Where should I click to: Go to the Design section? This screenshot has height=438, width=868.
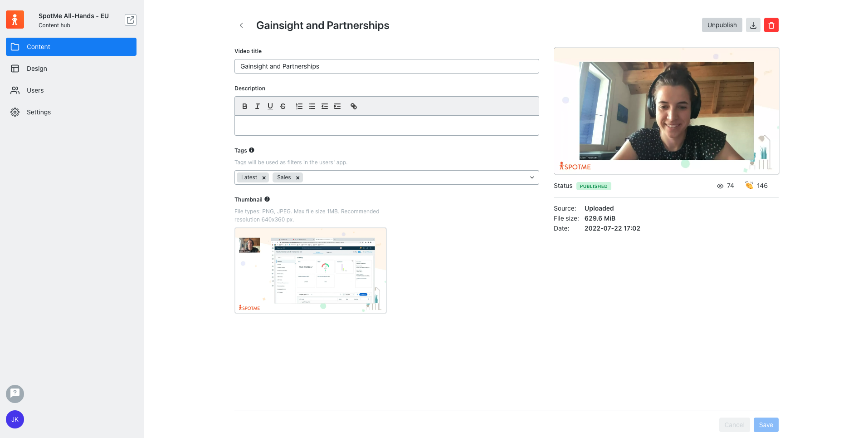pos(71,69)
